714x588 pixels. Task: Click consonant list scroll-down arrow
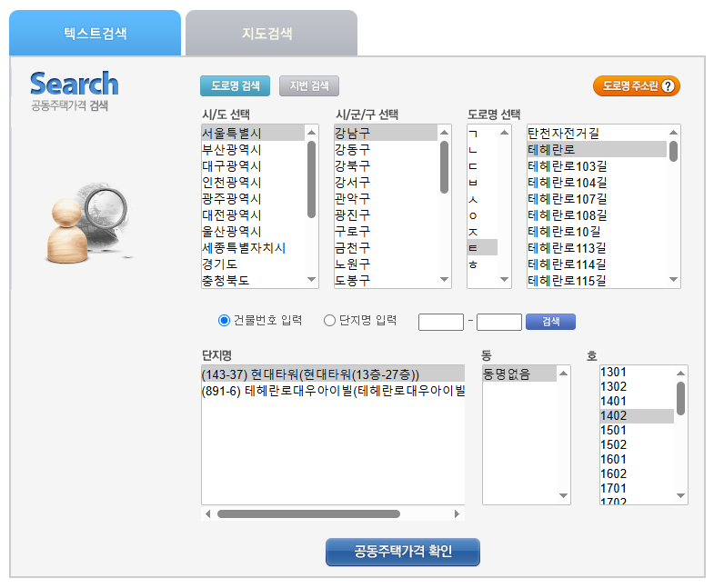click(504, 279)
